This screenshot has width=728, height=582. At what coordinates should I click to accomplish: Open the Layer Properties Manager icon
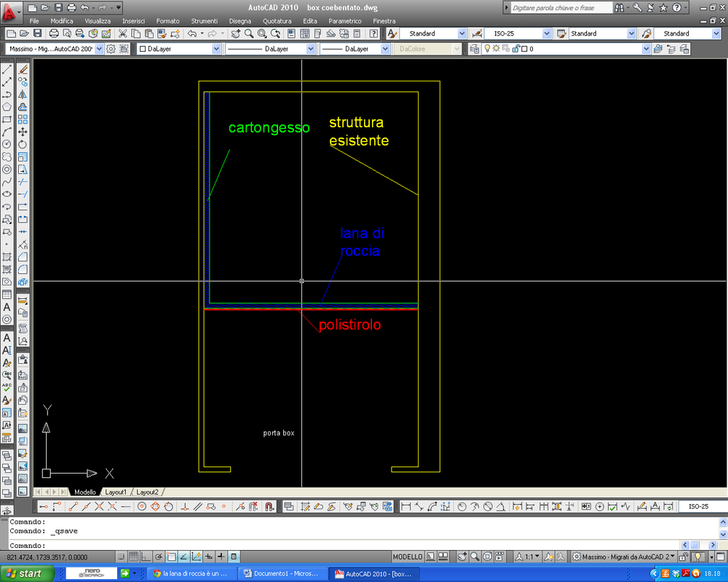(474, 49)
